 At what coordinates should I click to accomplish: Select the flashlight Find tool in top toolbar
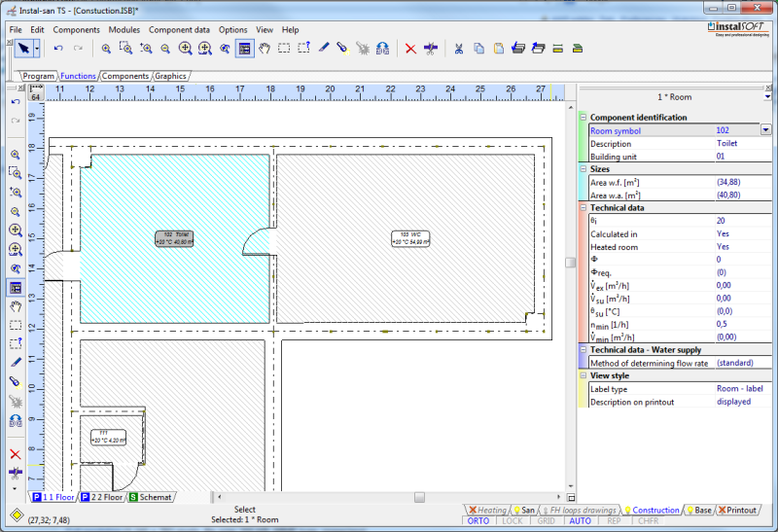343,48
